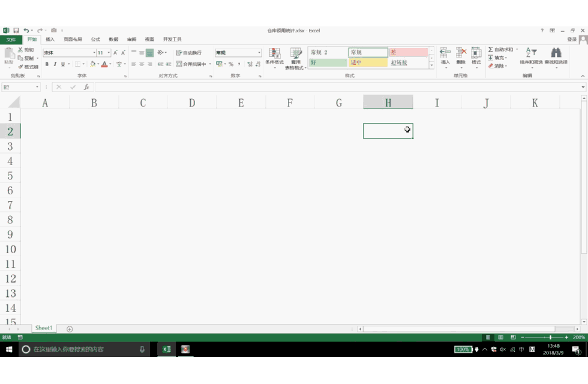Click the accounting number format icon
The image size is (588, 384).
[x=219, y=64]
